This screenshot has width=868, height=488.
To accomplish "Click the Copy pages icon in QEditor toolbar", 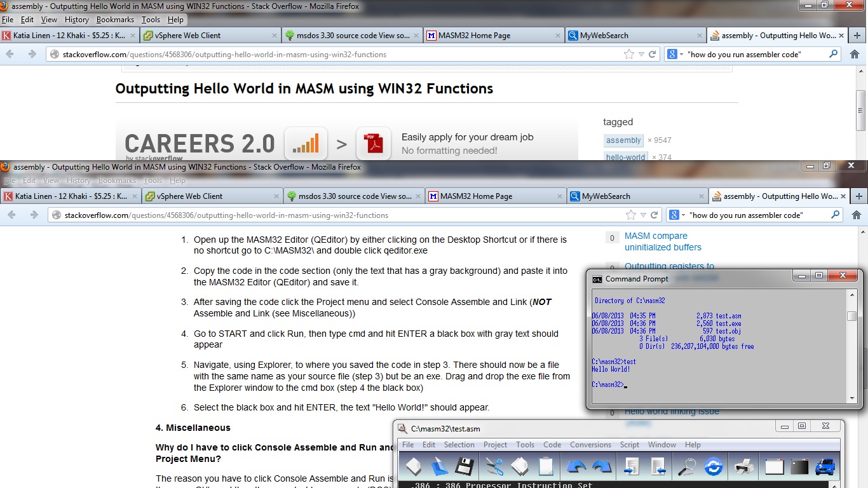I will click(520, 467).
